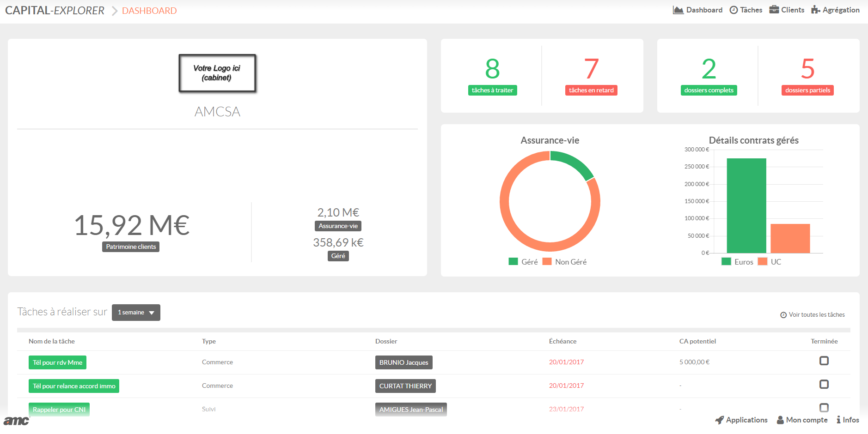Open the 1 semaine period dropdown
The image size is (868, 434).
136,313
